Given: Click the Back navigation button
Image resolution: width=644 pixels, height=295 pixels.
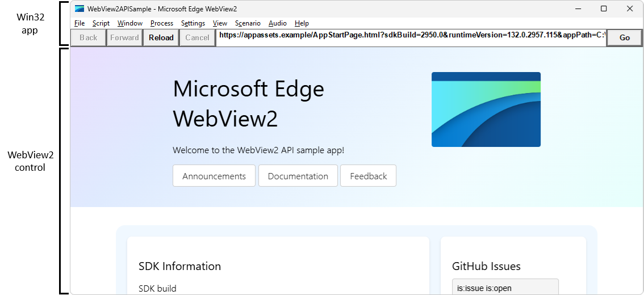Looking at the screenshot, I should [x=88, y=38].
